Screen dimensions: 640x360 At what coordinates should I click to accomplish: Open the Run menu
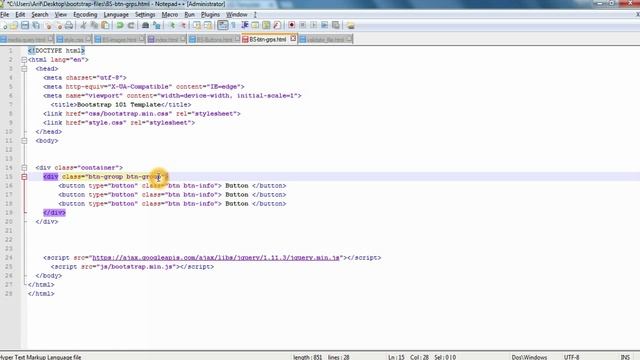click(x=189, y=14)
